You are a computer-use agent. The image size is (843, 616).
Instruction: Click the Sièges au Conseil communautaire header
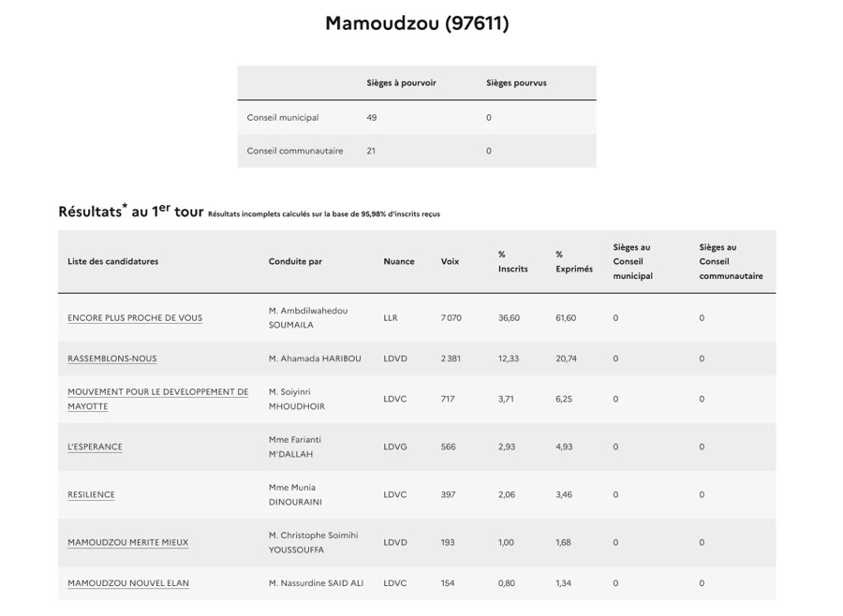tap(731, 262)
